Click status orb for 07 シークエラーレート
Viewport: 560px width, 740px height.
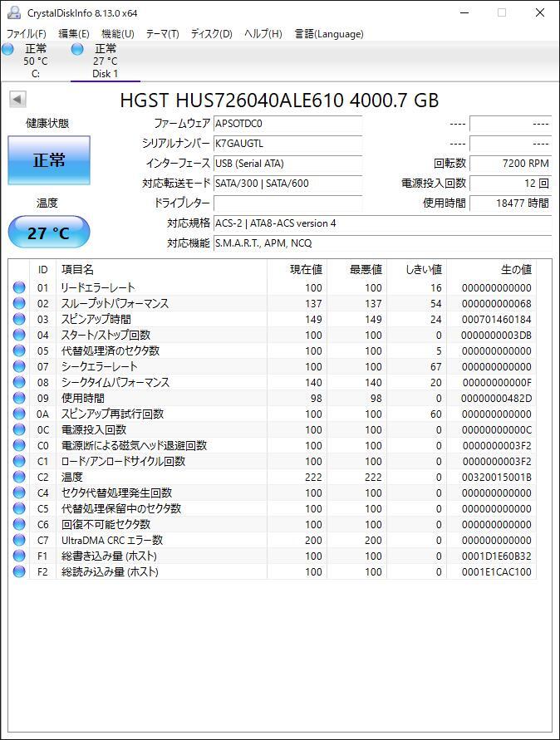[x=19, y=366]
